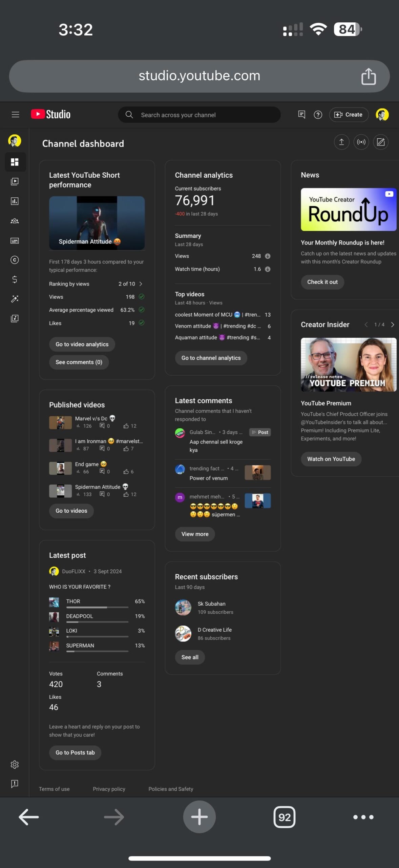Open the account avatar in top right
Image resolution: width=399 pixels, height=868 pixels.
pyautogui.click(x=382, y=115)
